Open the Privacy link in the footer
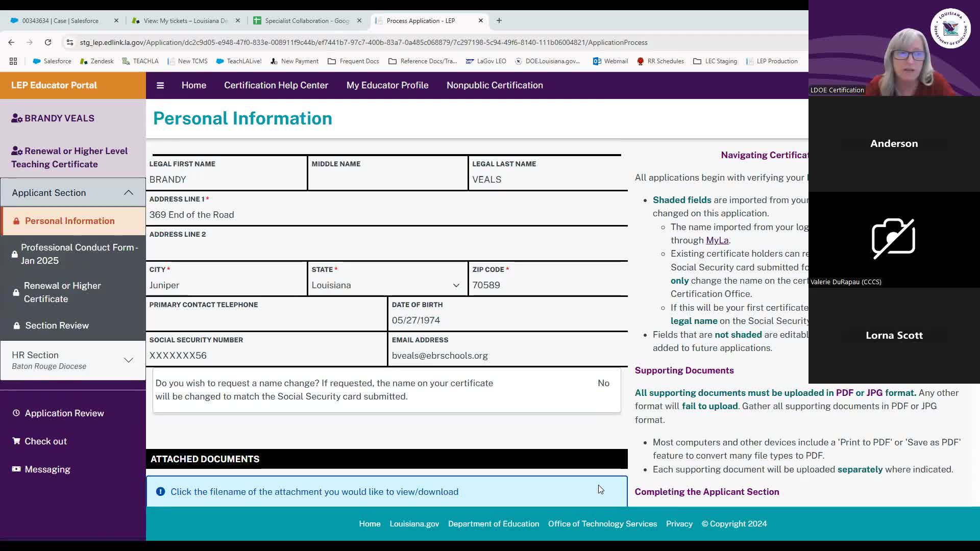The height and width of the screenshot is (551, 980). tap(679, 523)
